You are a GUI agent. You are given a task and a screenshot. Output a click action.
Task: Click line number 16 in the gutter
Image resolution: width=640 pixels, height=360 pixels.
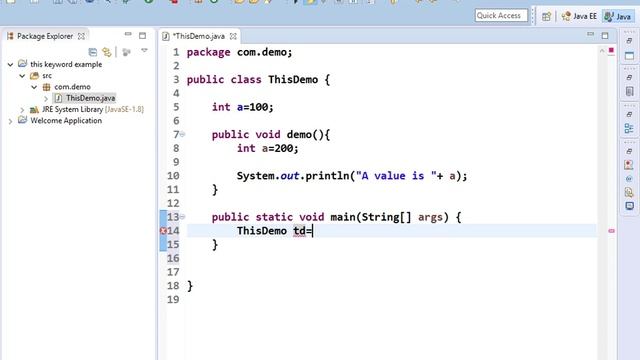[173, 258]
